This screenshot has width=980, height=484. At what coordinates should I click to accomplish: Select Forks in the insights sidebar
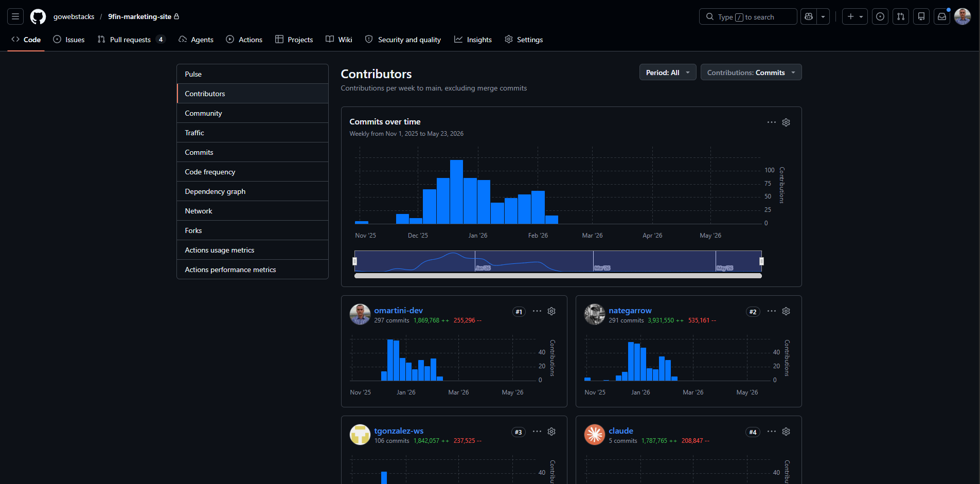click(253, 230)
